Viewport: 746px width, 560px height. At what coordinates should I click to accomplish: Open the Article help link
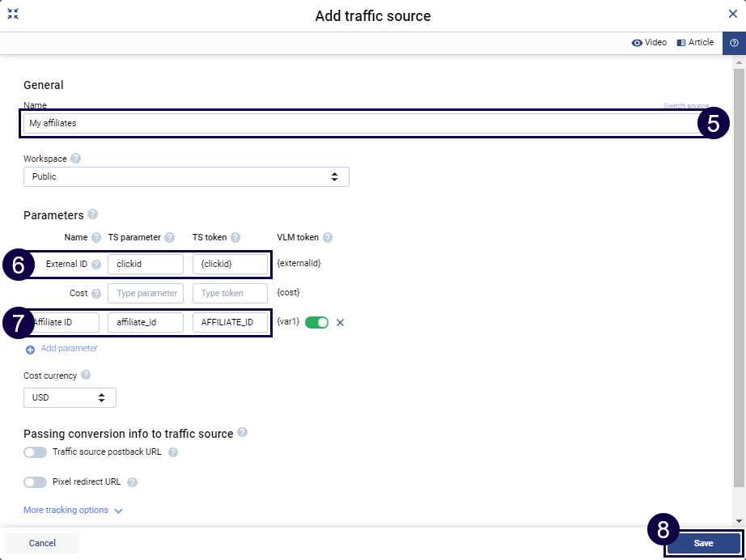coord(695,43)
